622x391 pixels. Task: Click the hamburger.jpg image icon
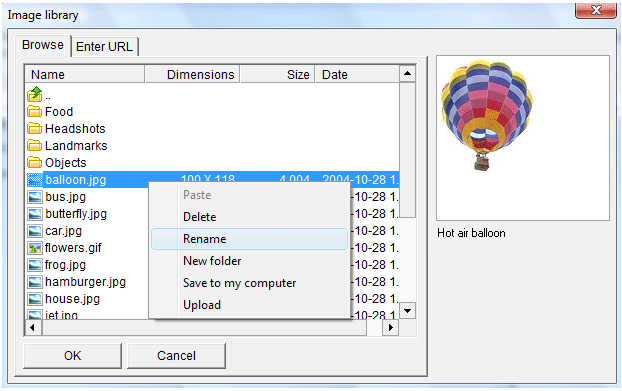click(35, 282)
